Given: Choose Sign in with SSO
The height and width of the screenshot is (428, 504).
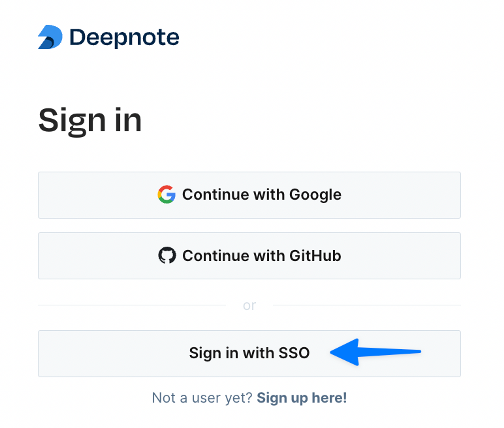Looking at the screenshot, I should [249, 353].
